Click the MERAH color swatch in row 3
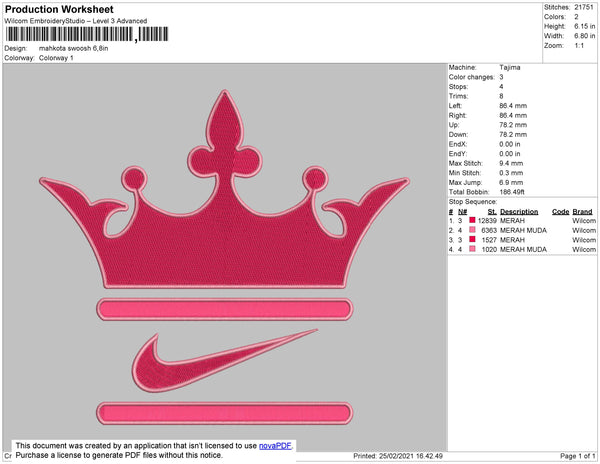Image resolution: width=600 pixels, height=464 pixels. click(472, 239)
